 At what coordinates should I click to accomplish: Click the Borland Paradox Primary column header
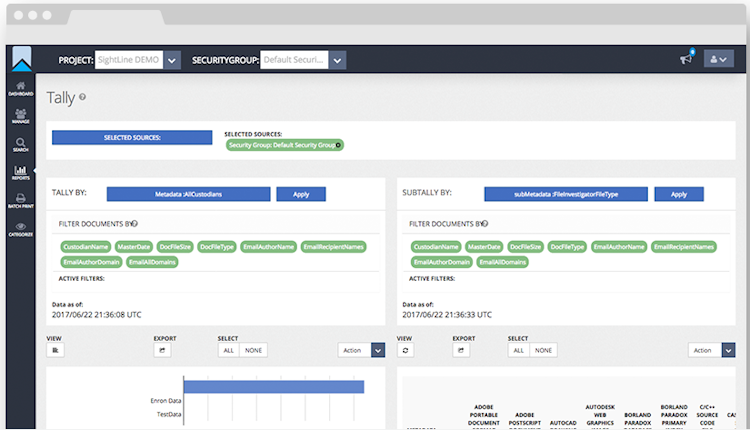[674, 415]
